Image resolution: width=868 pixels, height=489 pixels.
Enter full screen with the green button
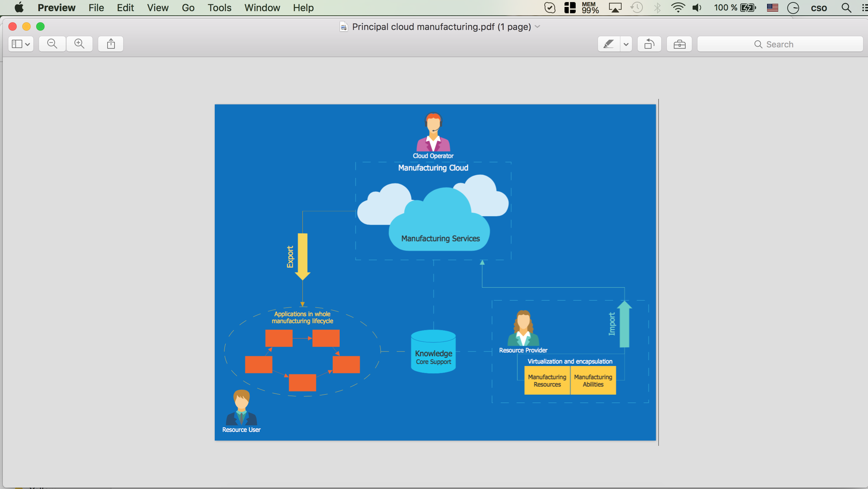click(40, 26)
